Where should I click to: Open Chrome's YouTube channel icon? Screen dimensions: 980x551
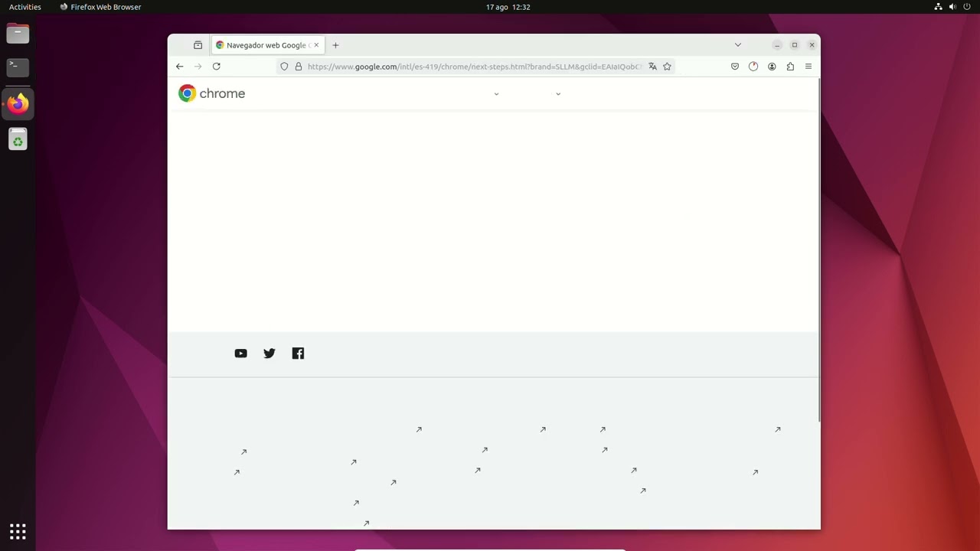click(240, 354)
